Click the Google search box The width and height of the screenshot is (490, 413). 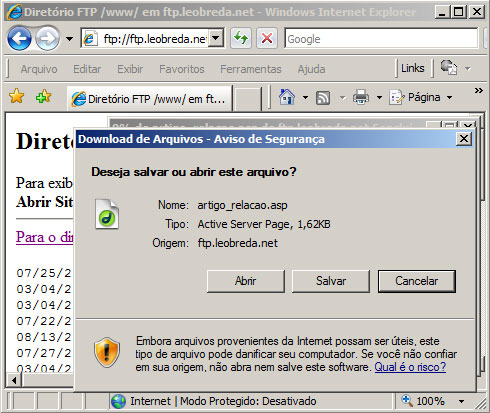coord(381,39)
